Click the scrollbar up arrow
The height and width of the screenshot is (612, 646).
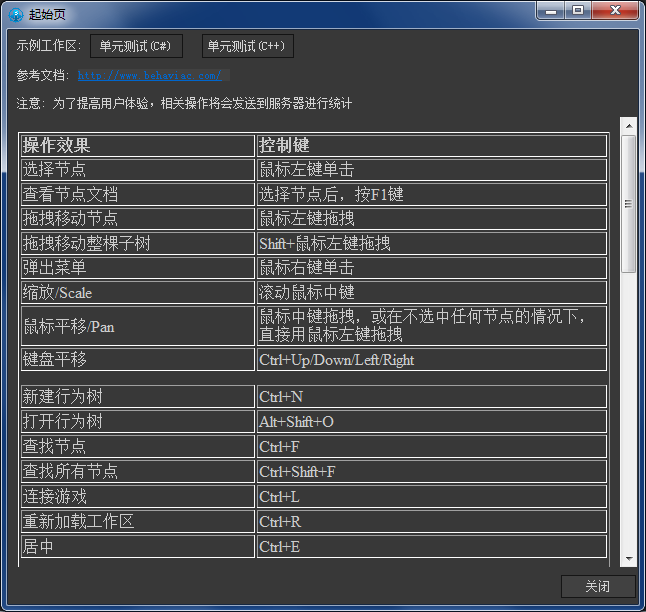click(x=628, y=126)
